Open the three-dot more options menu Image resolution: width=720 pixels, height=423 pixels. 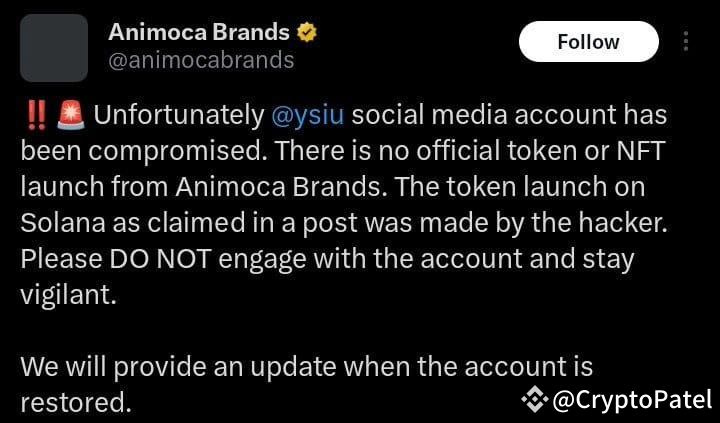click(x=686, y=42)
